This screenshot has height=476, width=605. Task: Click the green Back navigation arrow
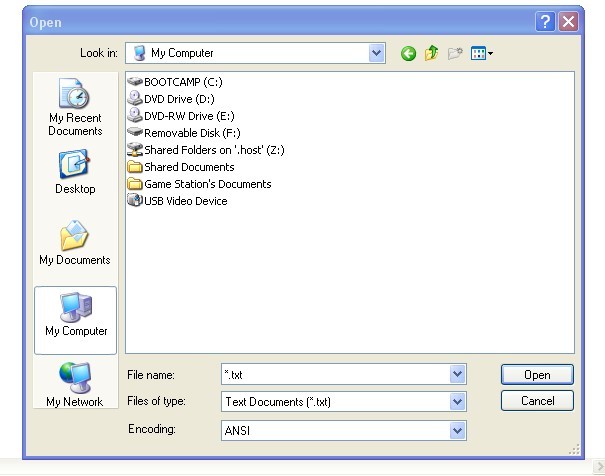click(x=408, y=54)
